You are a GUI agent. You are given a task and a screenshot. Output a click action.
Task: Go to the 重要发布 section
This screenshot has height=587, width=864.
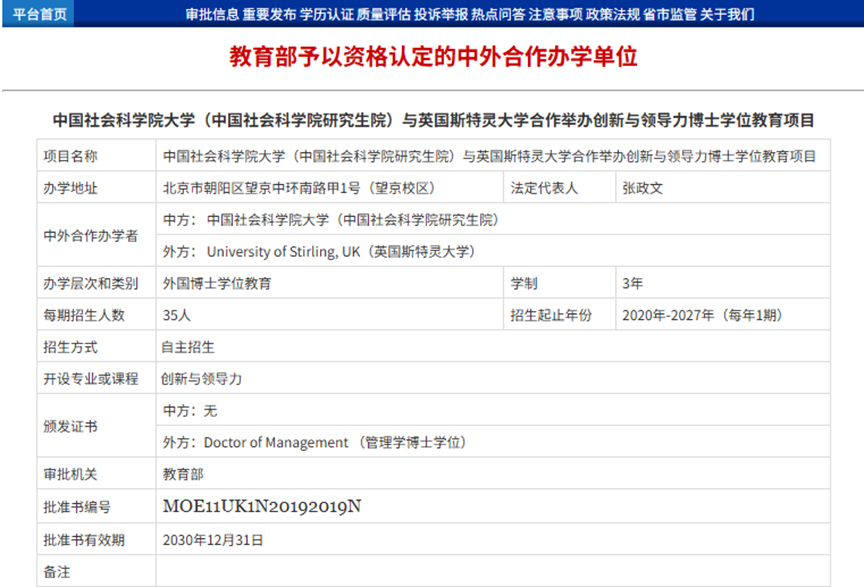269,14
